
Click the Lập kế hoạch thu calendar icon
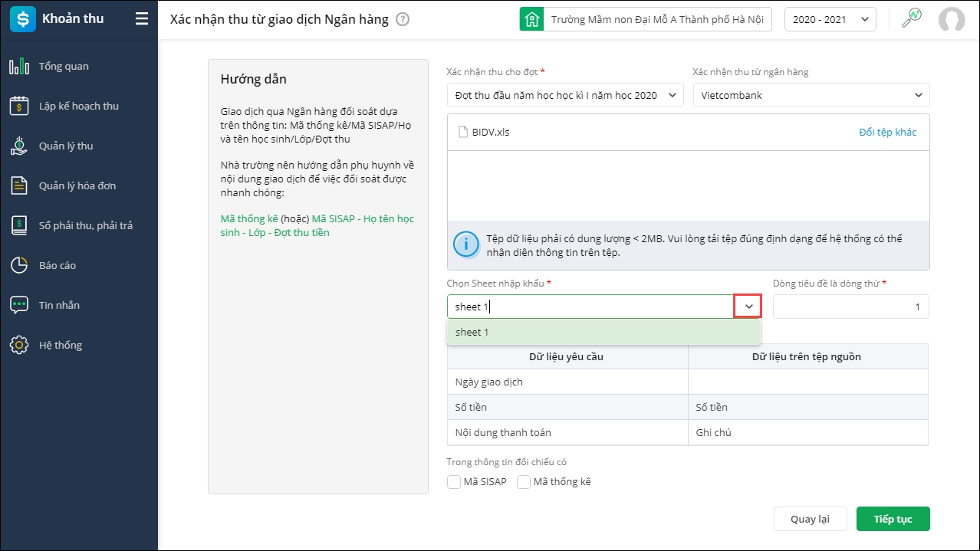coord(19,107)
